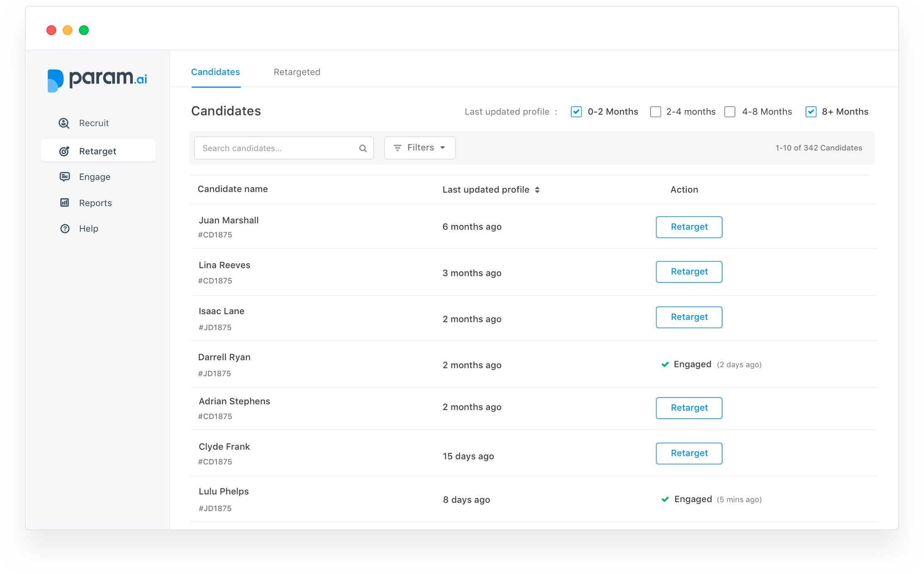Retarget candidate Juan Marshall
Screen dimensions: 924x574
689,227
